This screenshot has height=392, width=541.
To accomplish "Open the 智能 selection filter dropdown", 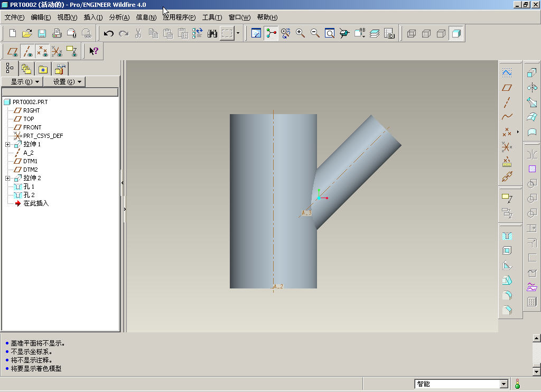I will pos(503,384).
